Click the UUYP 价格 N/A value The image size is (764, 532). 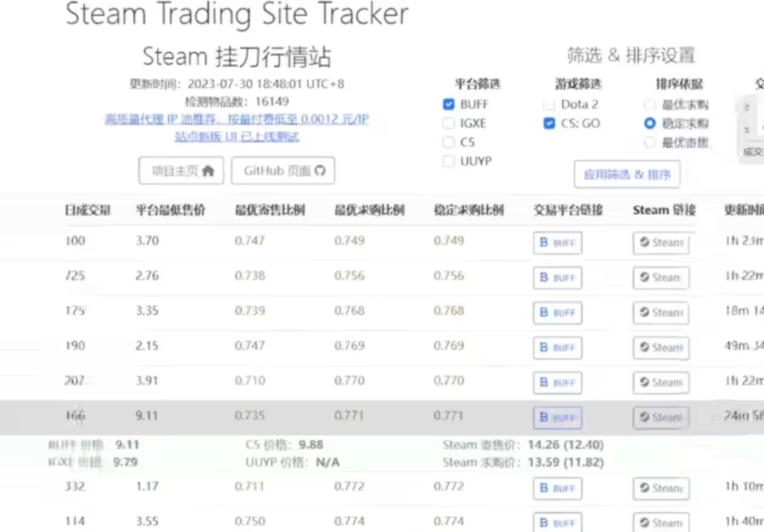(x=328, y=463)
